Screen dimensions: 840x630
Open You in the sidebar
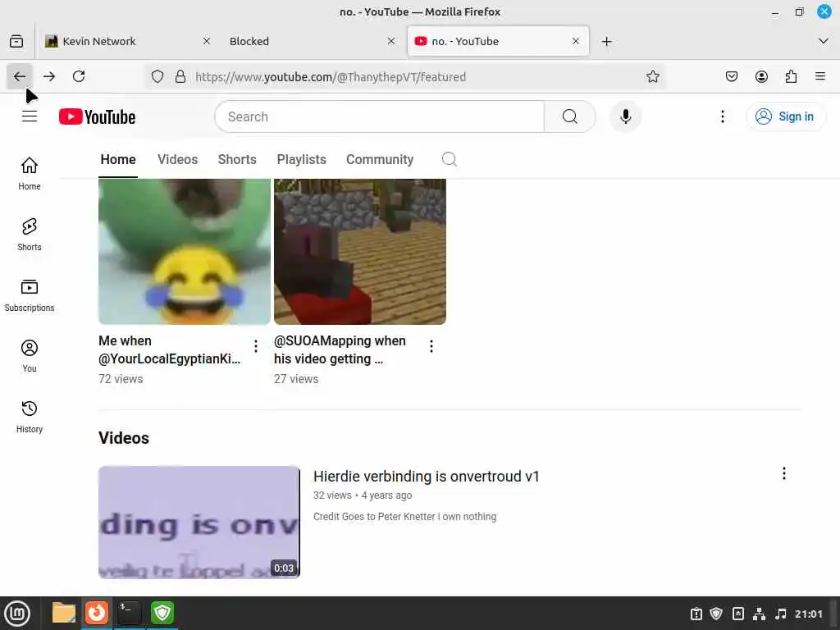tap(30, 356)
